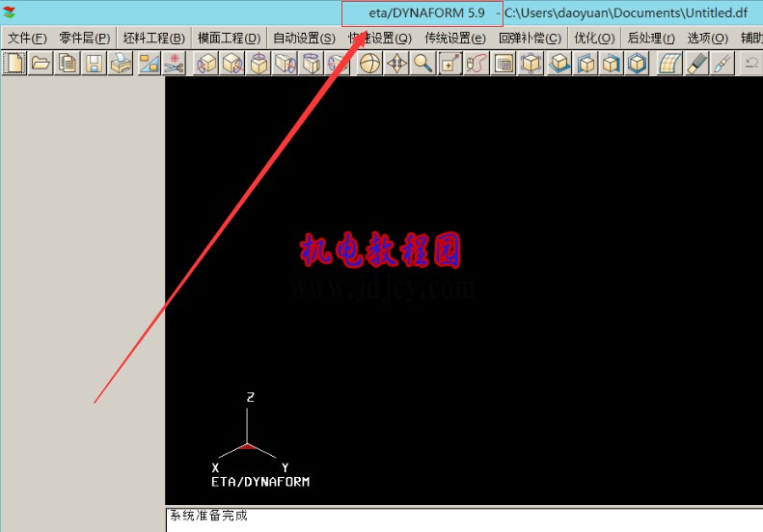Screen dimensions: 763x532
Task: Click the grid table icon in toolbar
Action: click(504, 64)
